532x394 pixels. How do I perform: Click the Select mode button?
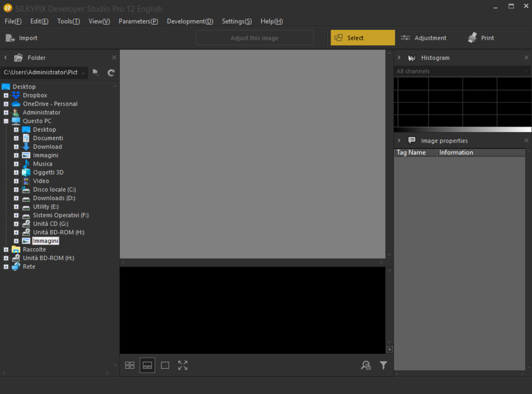pyautogui.click(x=363, y=37)
